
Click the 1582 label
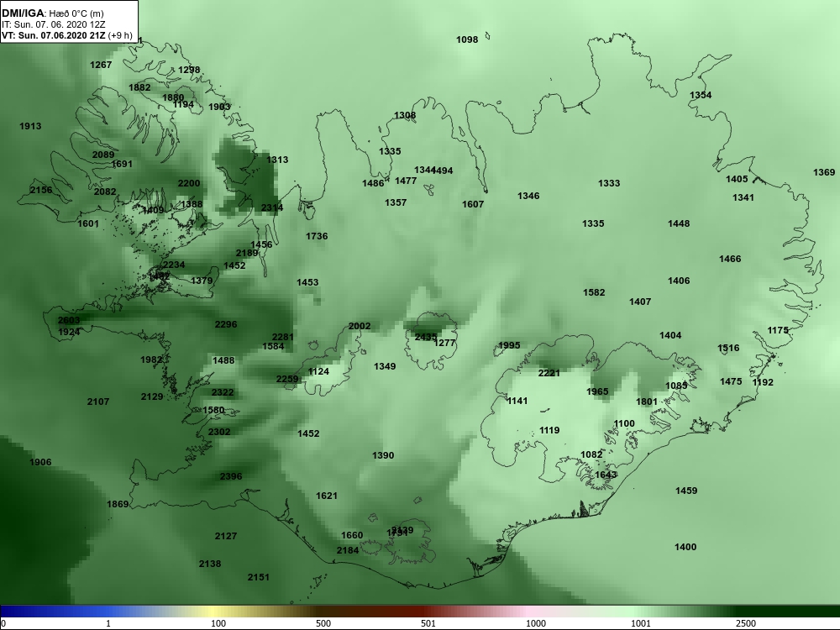594,292
